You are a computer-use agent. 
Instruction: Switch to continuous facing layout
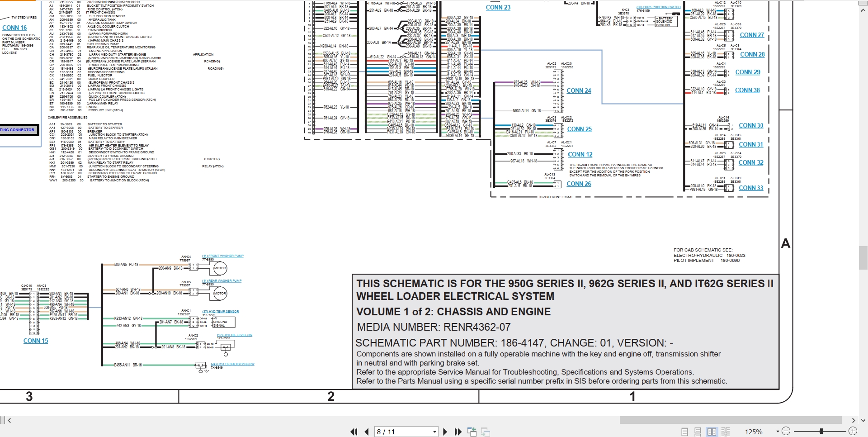coord(725,432)
